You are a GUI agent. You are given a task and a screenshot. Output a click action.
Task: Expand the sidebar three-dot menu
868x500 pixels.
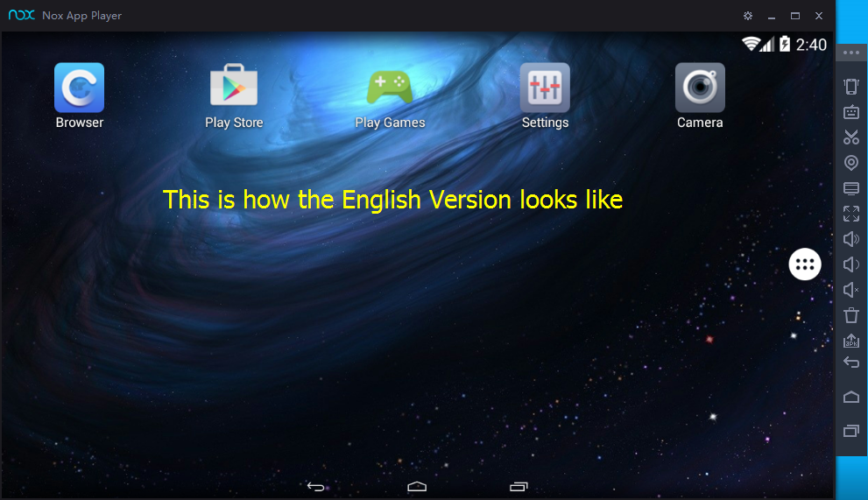pos(850,53)
